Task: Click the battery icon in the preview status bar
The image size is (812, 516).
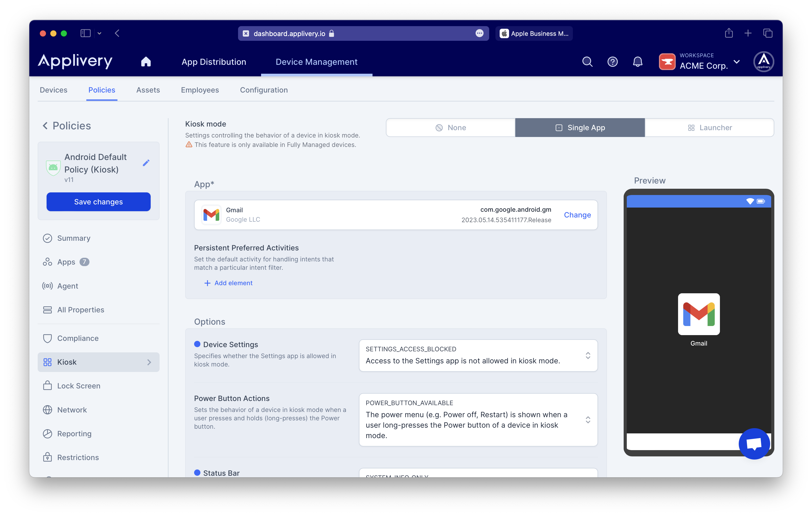Action: [761, 201]
